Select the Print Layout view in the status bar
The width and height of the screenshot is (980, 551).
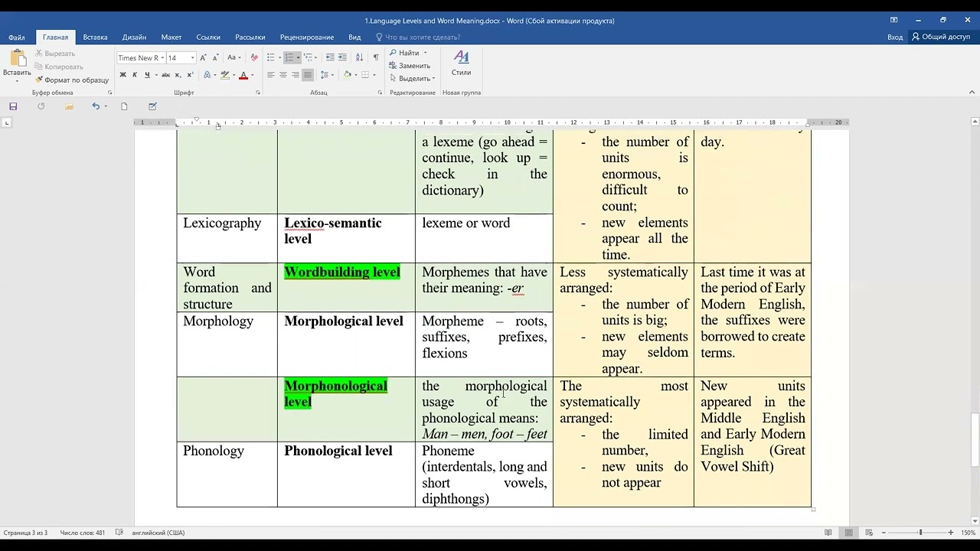coord(848,533)
